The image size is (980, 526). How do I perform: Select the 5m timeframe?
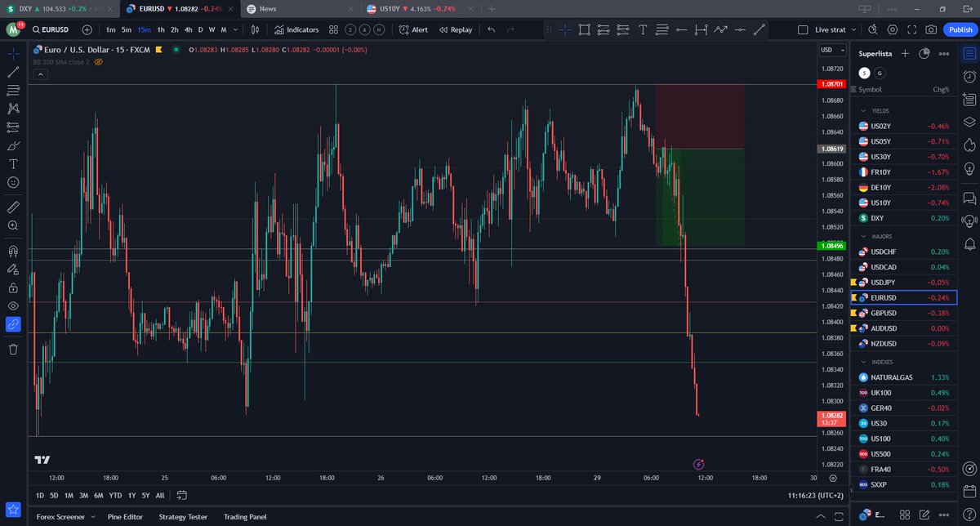pyautogui.click(x=127, y=29)
